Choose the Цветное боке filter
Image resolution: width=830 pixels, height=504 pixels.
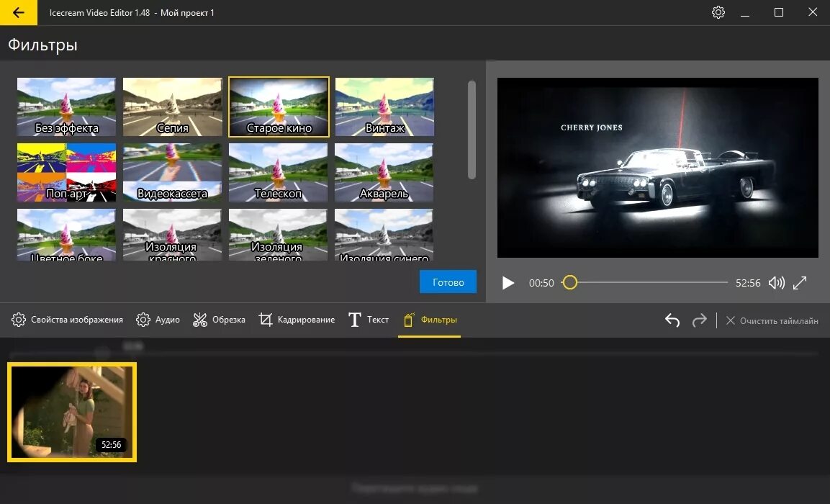(x=66, y=235)
